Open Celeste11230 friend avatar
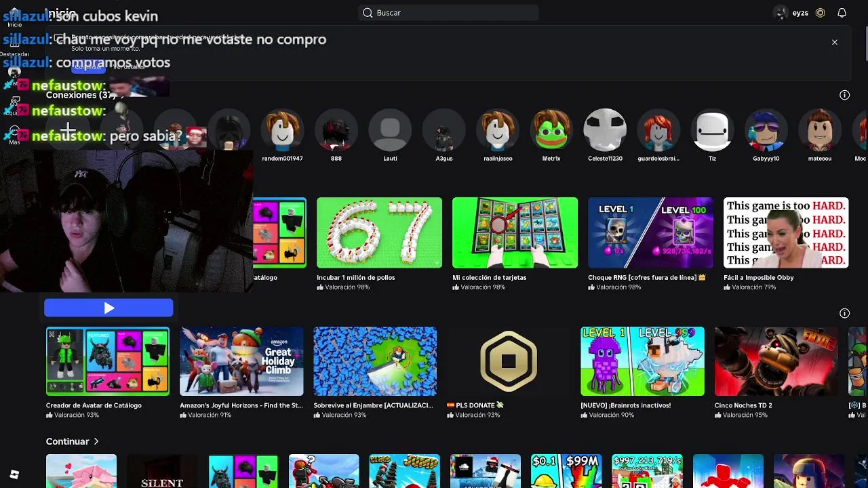 605,129
